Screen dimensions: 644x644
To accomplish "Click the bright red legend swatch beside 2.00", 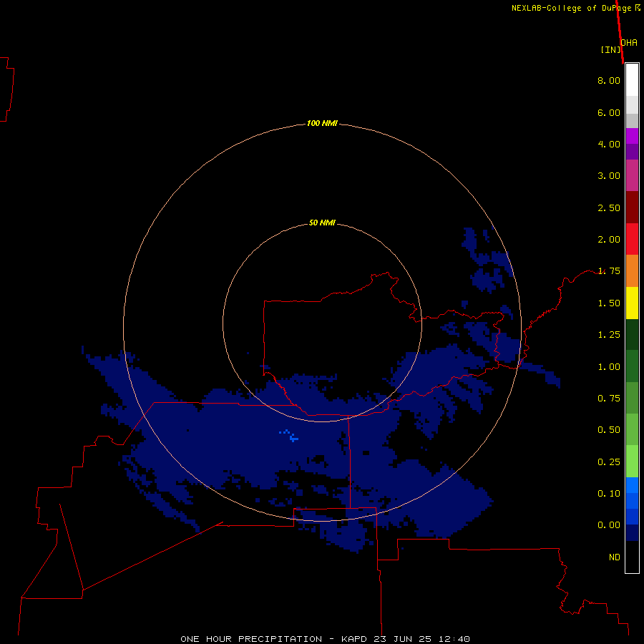I will (632, 239).
